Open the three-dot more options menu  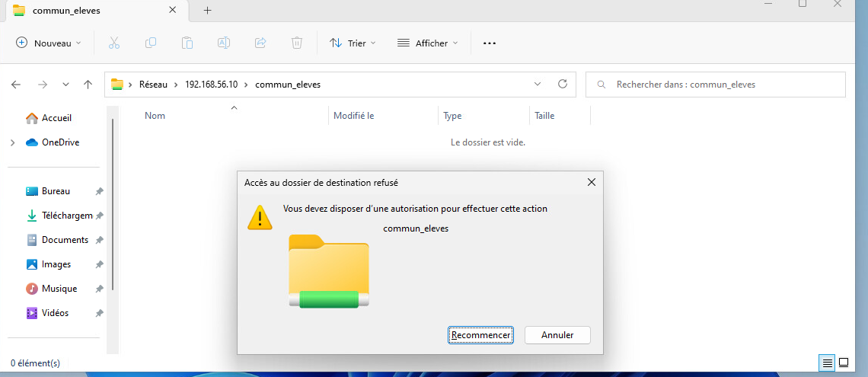point(490,43)
